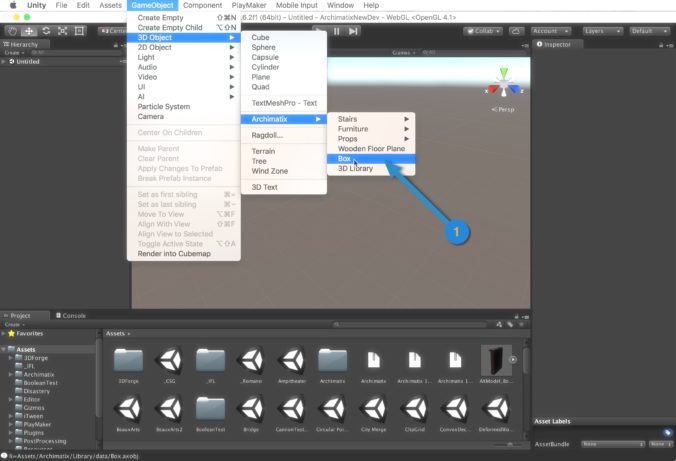Toggle the Hierarchy panel lock icon
The height and width of the screenshot is (461, 676).
[x=116, y=45]
